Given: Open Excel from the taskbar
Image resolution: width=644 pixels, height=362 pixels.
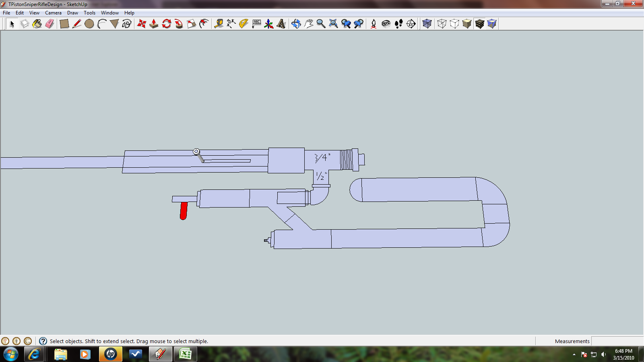Looking at the screenshot, I should pos(185,354).
